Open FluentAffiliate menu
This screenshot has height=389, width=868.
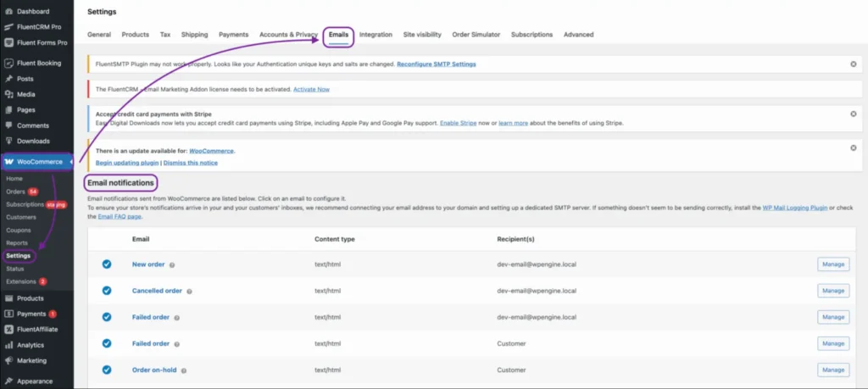[36, 329]
